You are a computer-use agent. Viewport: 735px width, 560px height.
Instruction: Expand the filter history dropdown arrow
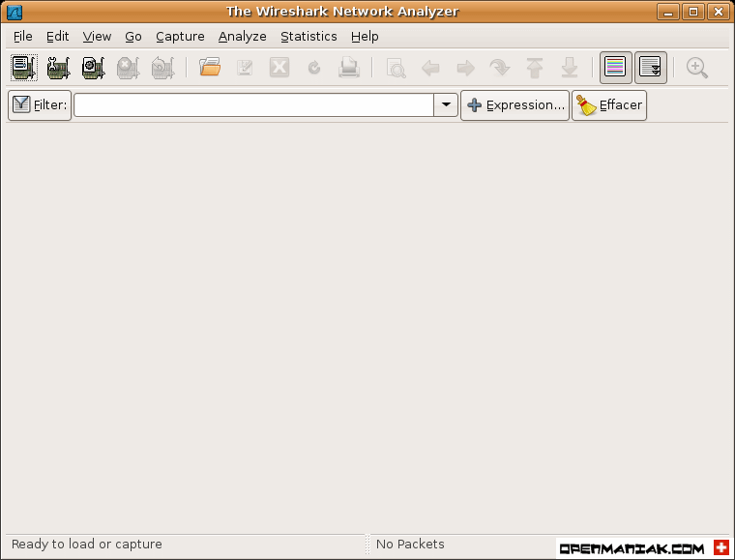pos(446,105)
